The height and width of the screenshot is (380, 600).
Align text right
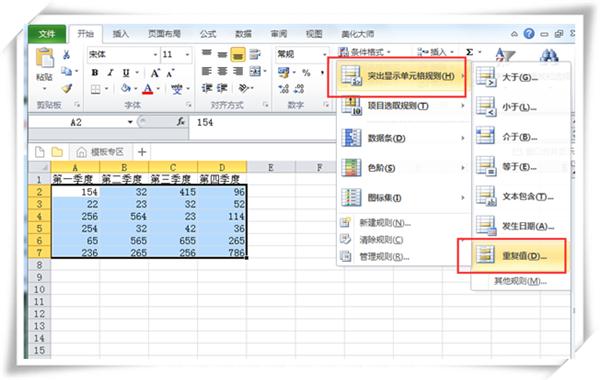point(238,71)
